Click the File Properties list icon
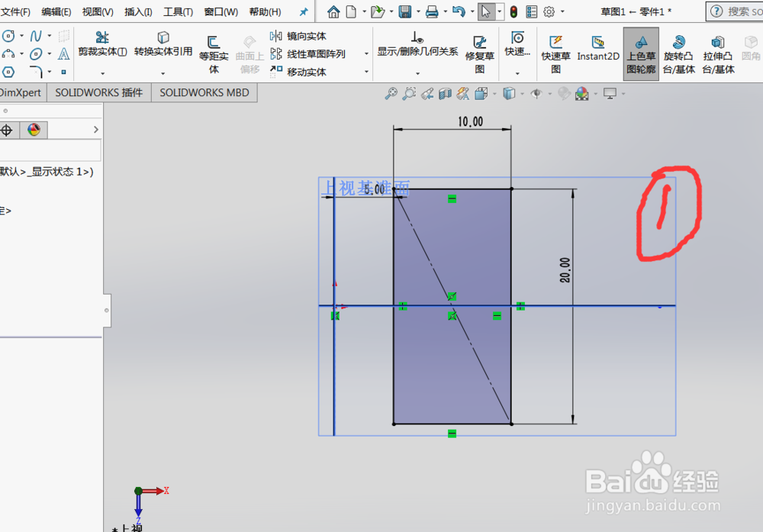This screenshot has height=532, width=763. (x=531, y=11)
